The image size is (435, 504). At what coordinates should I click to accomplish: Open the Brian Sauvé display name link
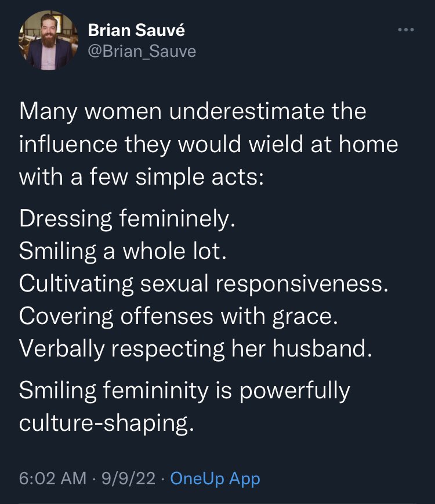click(x=136, y=30)
